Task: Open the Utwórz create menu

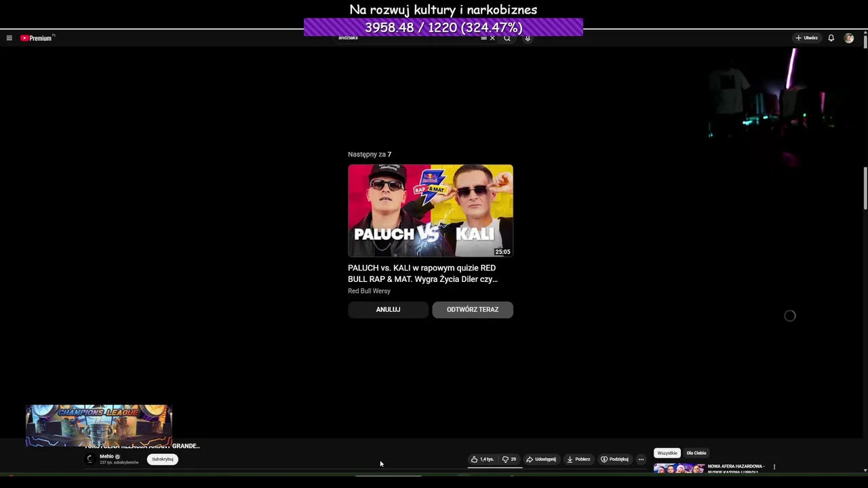Action: click(x=807, y=38)
